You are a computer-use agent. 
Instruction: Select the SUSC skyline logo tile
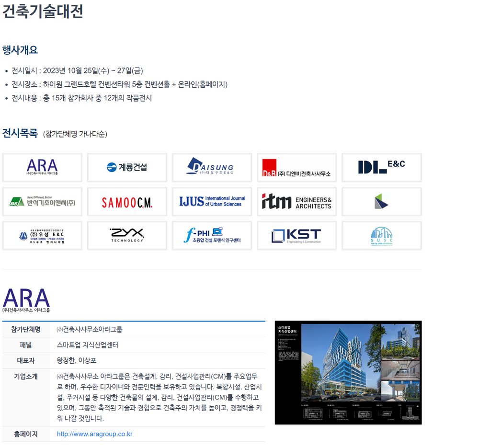[x=381, y=236]
